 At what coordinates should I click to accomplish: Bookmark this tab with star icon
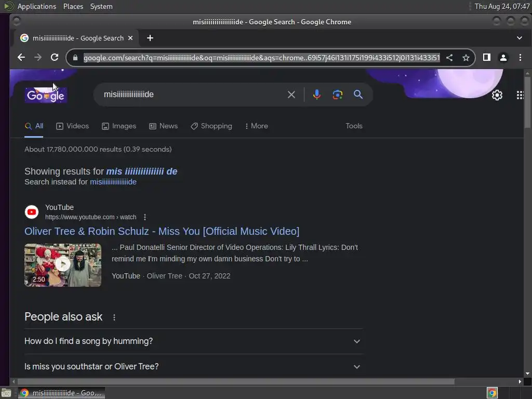(466, 58)
